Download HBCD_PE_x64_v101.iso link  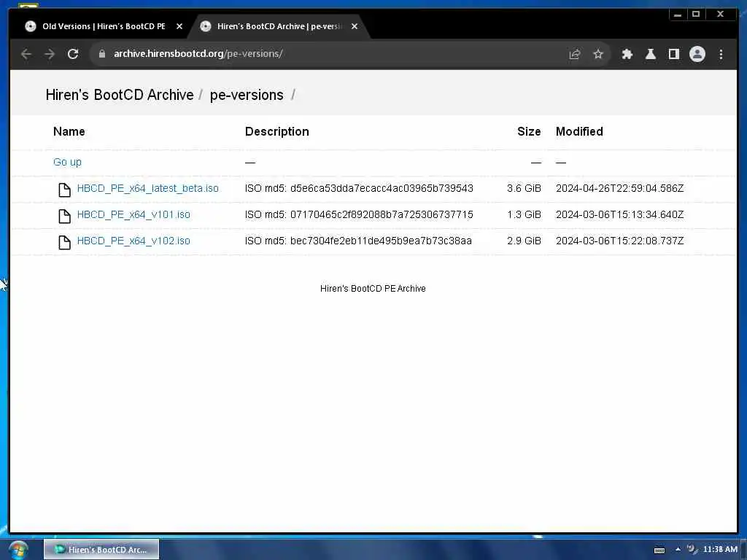coord(133,215)
